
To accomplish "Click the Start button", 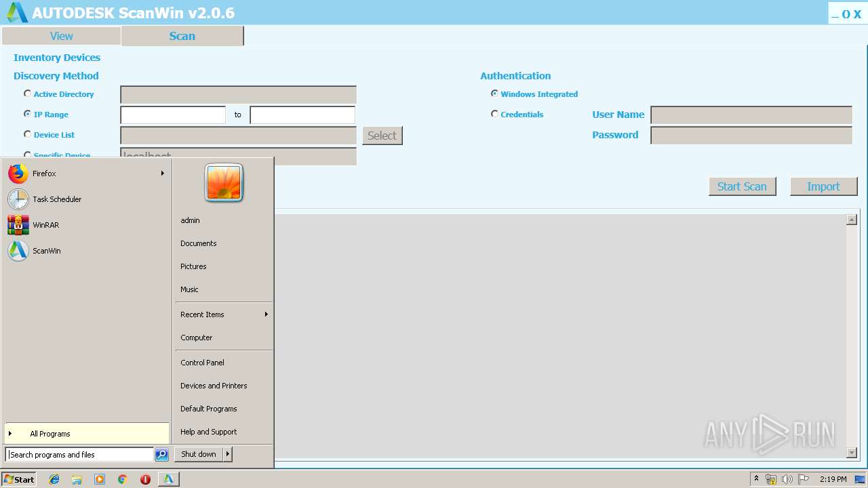I will coord(19,479).
